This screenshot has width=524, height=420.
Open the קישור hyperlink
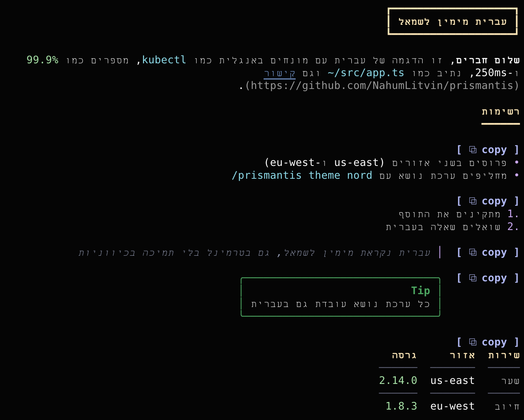[280, 73]
